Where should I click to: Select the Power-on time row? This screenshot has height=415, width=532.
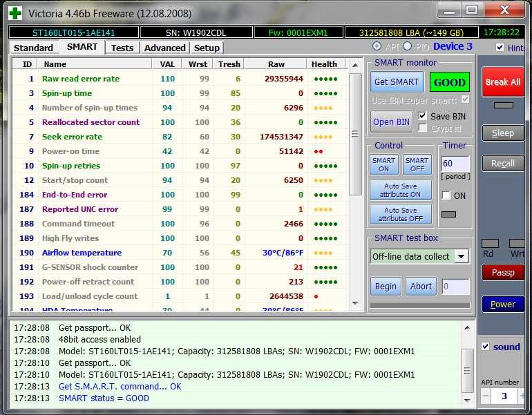[180, 151]
